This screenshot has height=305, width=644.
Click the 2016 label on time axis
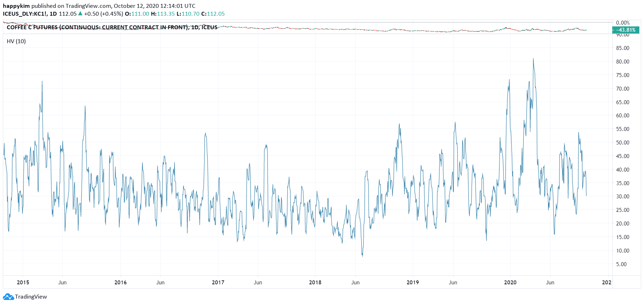[121, 283]
